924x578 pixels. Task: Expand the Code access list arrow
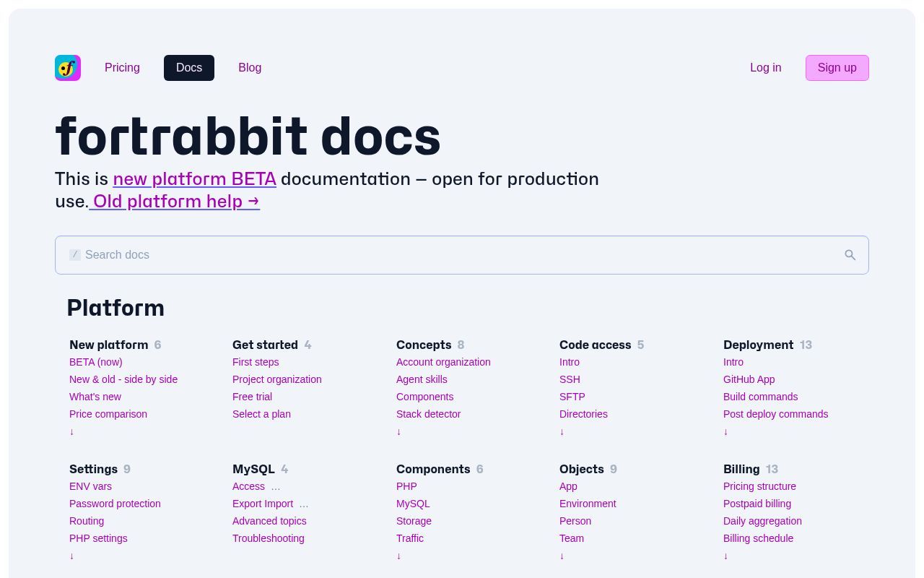coord(562,431)
